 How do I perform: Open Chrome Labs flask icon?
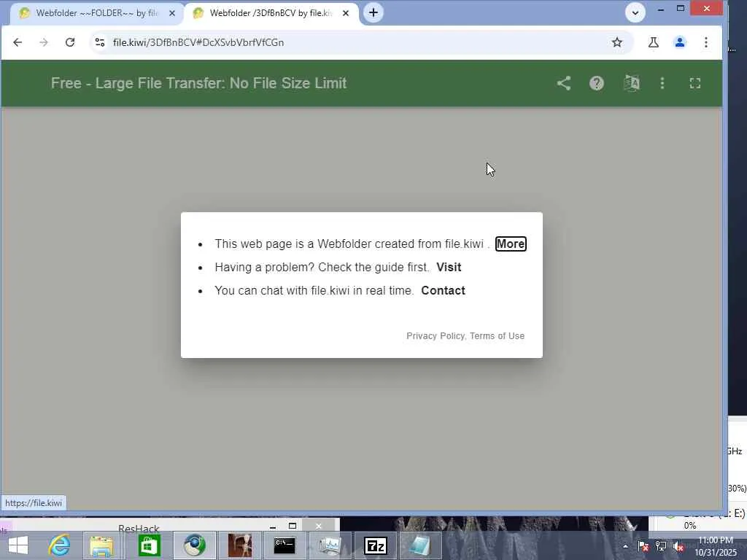(x=654, y=42)
